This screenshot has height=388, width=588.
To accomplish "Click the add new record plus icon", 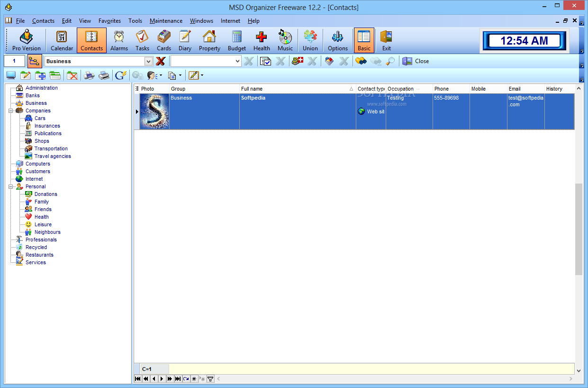I will tap(41, 75).
